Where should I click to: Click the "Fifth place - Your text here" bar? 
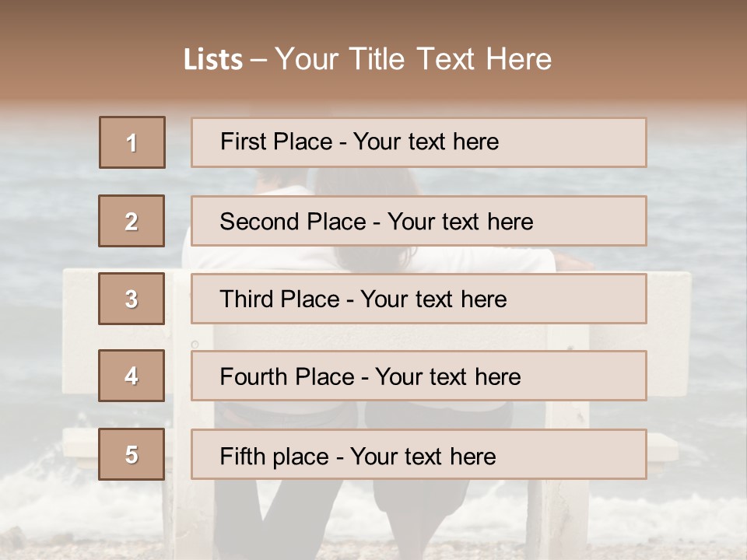click(419, 454)
